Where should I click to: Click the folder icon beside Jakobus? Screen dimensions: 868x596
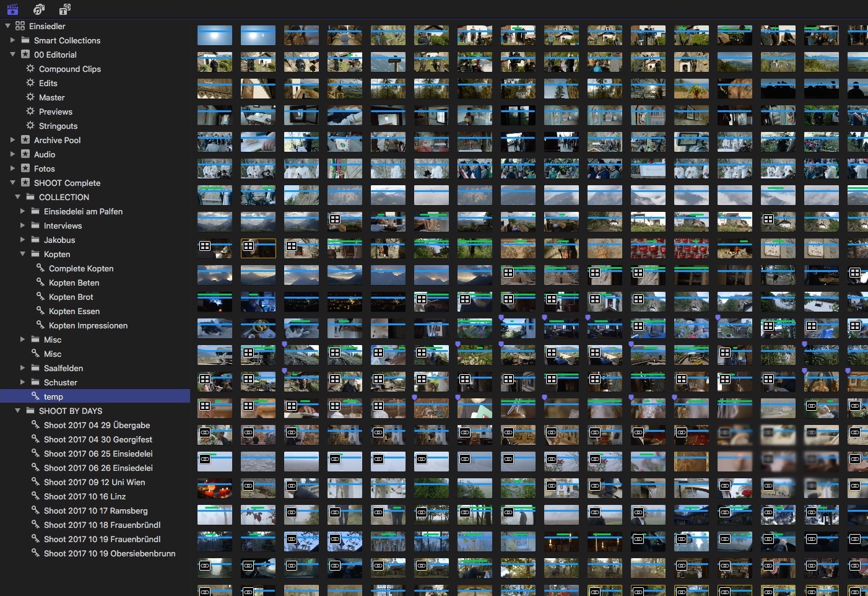click(x=35, y=240)
